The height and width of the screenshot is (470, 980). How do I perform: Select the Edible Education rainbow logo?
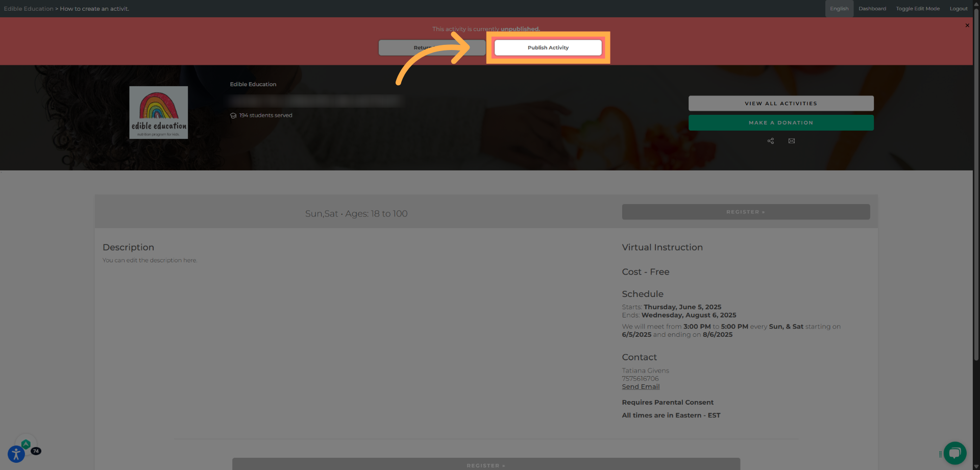pyautogui.click(x=158, y=112)
